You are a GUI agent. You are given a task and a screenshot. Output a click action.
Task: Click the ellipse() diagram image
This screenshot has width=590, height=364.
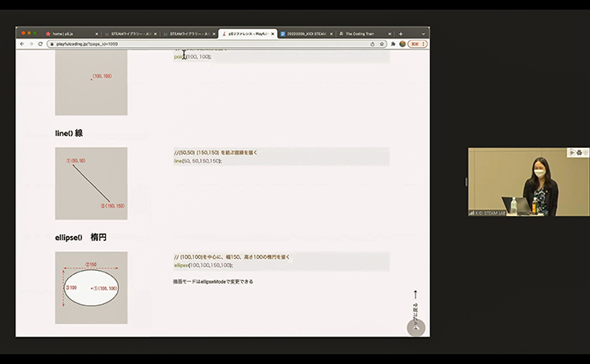(x=91, y=288)
